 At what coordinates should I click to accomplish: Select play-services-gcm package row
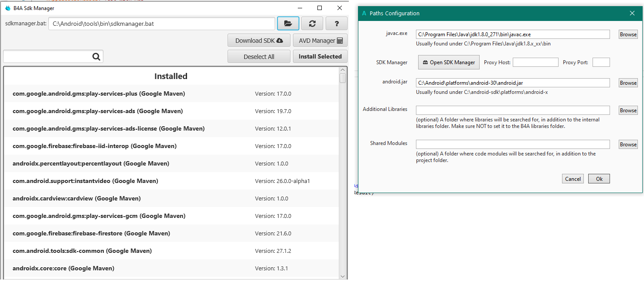[171, 216]
